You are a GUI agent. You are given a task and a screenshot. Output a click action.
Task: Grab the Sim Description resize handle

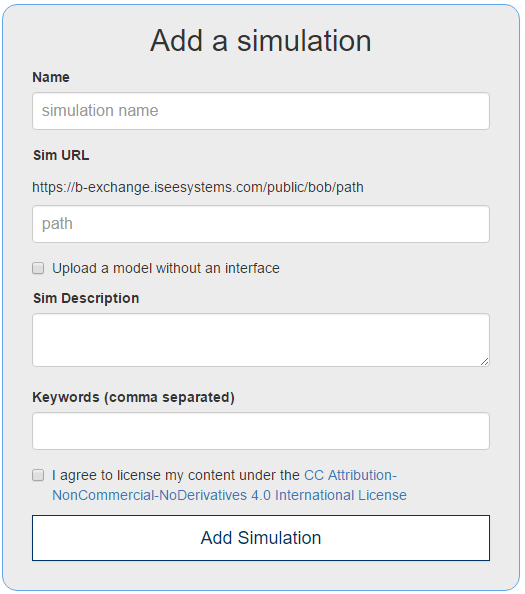tap(484, 361)
